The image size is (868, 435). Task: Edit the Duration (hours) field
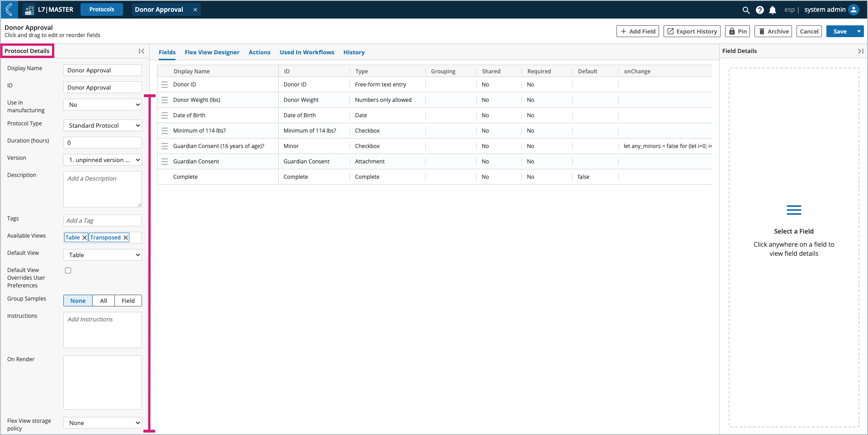tap(103, 143)
